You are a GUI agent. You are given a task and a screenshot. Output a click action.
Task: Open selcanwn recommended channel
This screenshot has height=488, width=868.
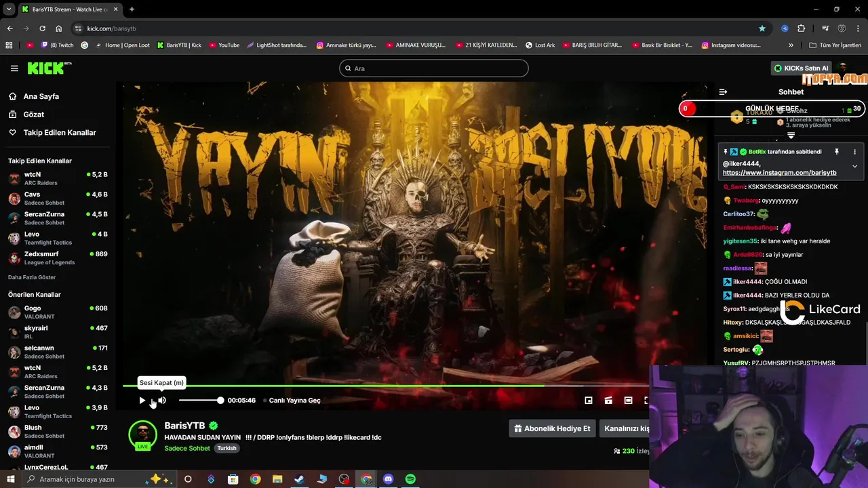coord(58,352)
